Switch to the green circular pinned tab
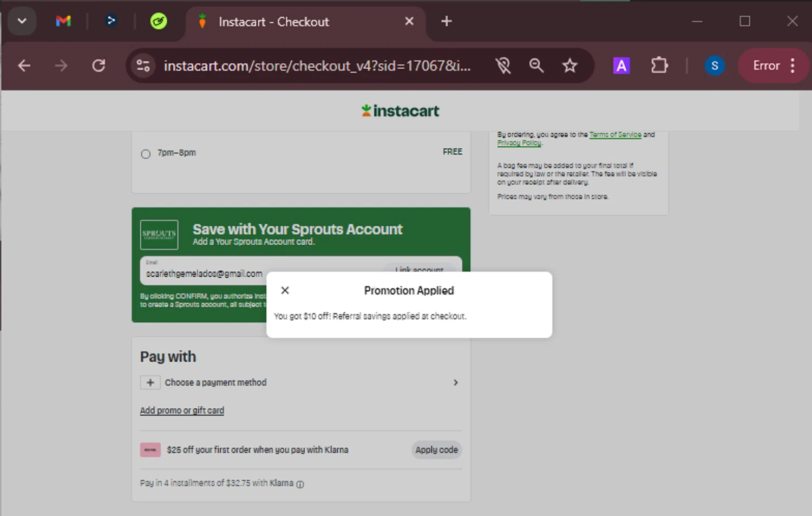Viewport: 812px width, 516px height. [x=159, y=21]
